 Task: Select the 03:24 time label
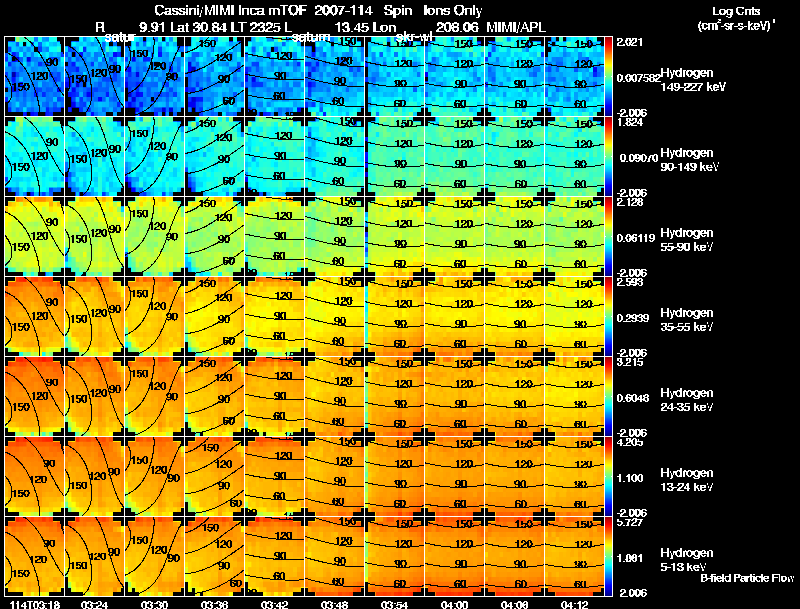coord(94,605)
